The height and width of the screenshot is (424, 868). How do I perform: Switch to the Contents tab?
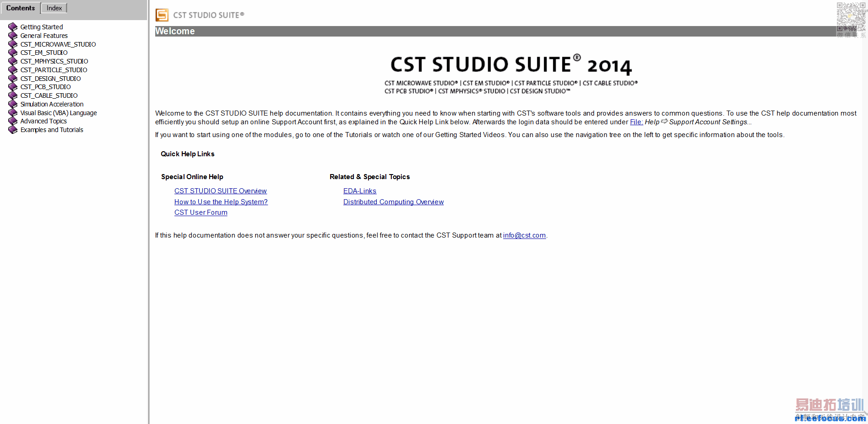point(21,8)
